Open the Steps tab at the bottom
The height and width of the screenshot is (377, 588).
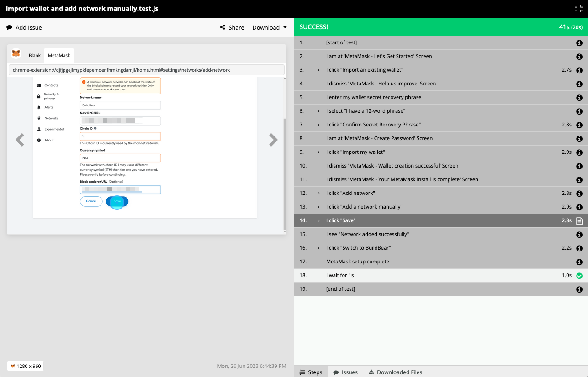[311, 372]
